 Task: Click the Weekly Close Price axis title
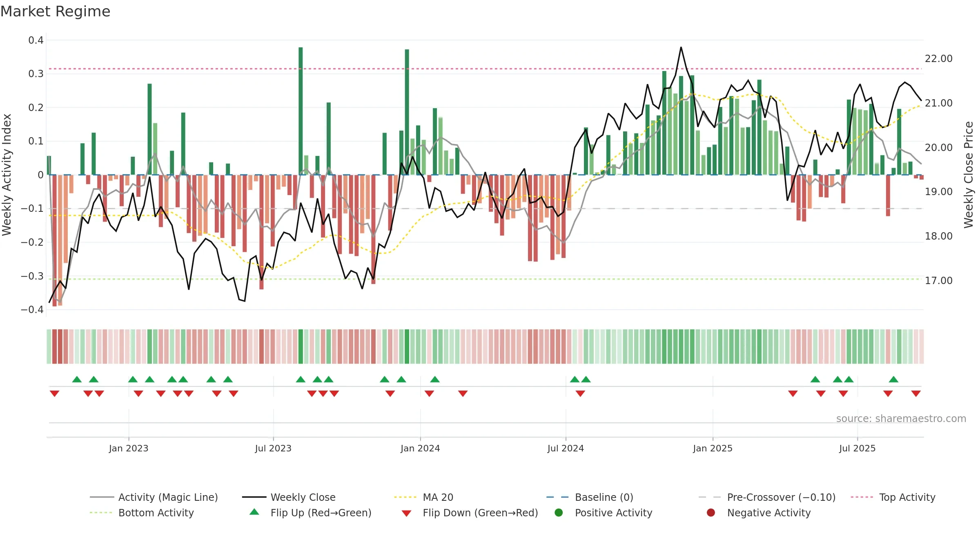(969, 175)
